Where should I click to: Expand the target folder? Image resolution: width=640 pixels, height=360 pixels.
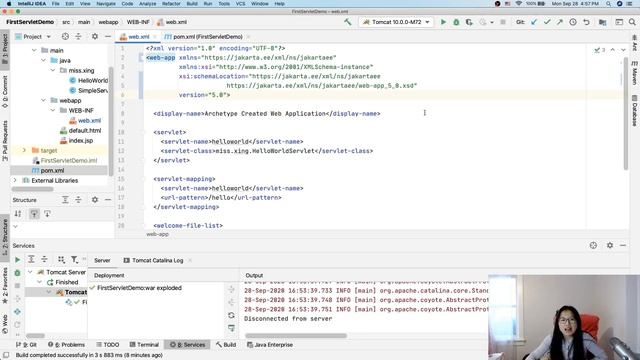point(24,150)
